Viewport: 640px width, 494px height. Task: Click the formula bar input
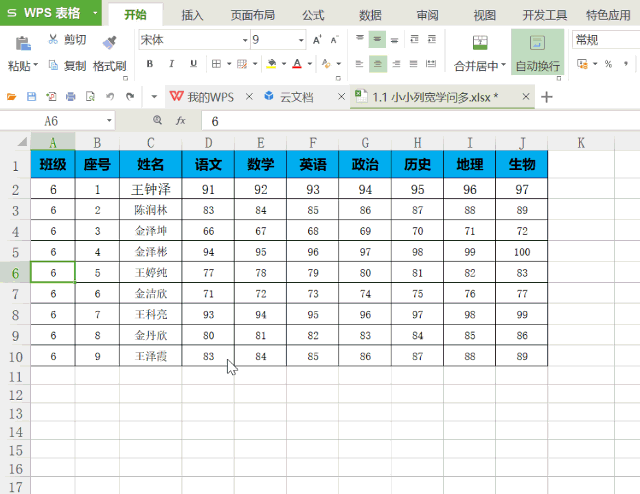(420, 121)
